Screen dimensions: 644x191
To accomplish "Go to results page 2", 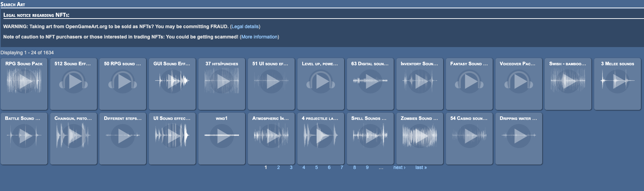I will coord(279,167).
